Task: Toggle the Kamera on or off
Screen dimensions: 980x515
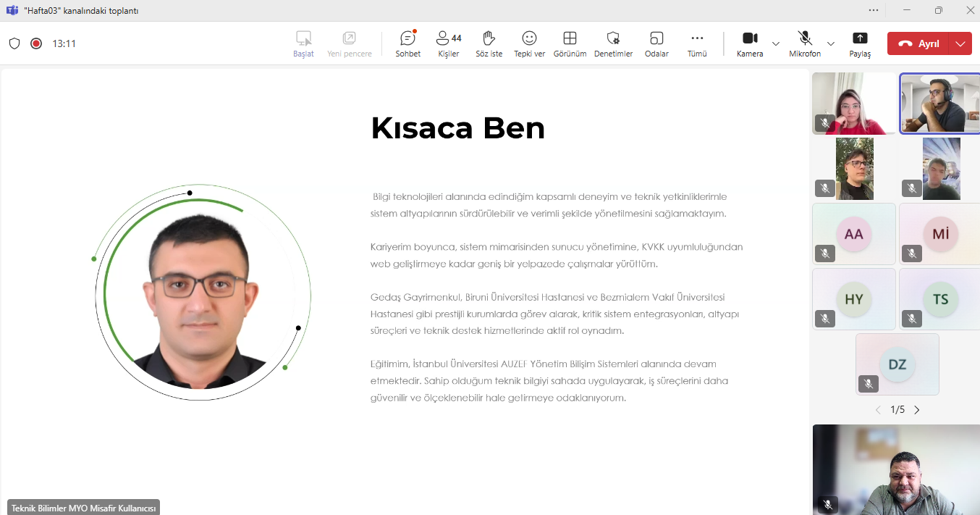Action: pyautogui.click(x=750, y=43)
